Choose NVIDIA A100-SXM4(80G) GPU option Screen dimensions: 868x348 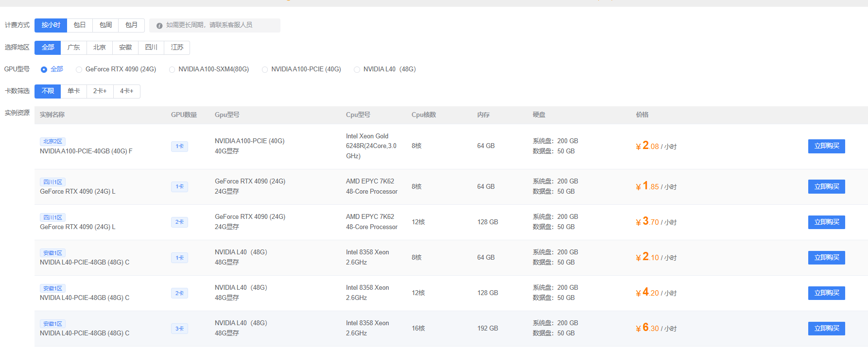pyautogui.click(x=172, y=69)
